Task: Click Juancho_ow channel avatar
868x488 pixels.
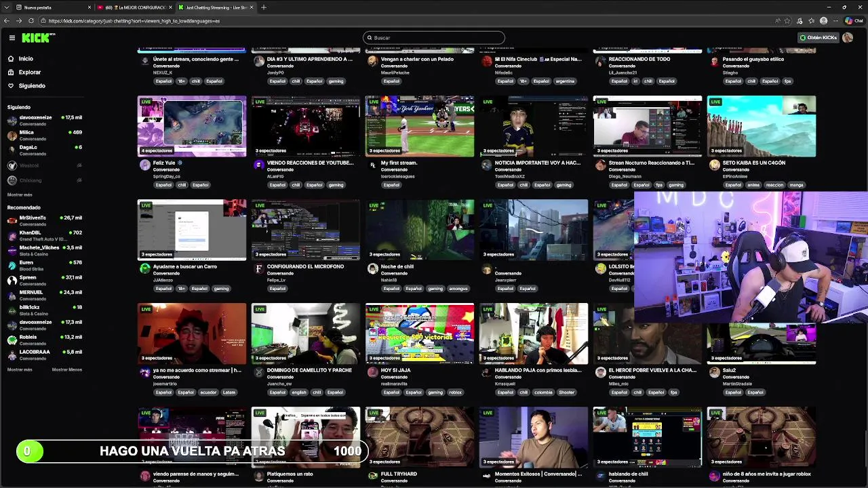Action: point(258,372)
